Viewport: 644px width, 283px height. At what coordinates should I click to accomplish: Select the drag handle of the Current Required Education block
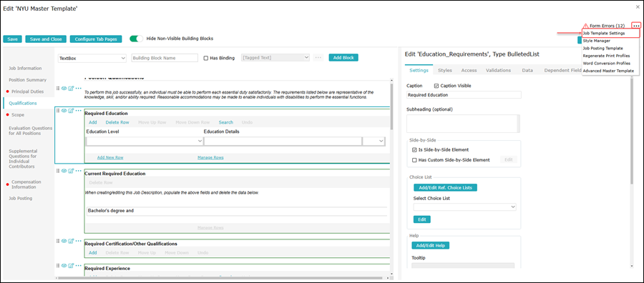coord(58,171)
